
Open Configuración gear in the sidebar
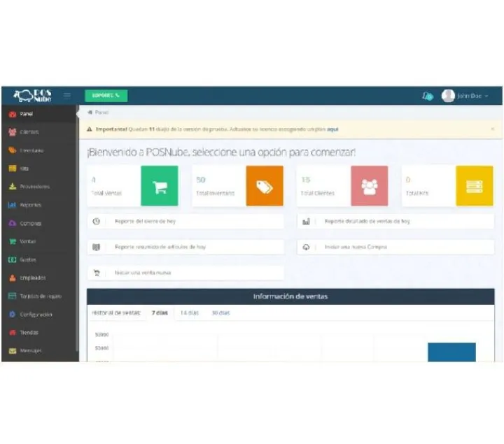13,315
